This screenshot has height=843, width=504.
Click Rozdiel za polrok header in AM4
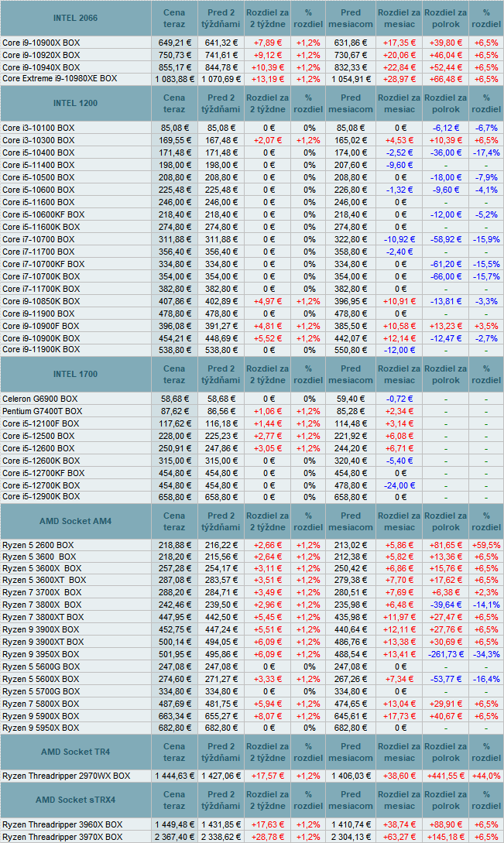[446, 522]
